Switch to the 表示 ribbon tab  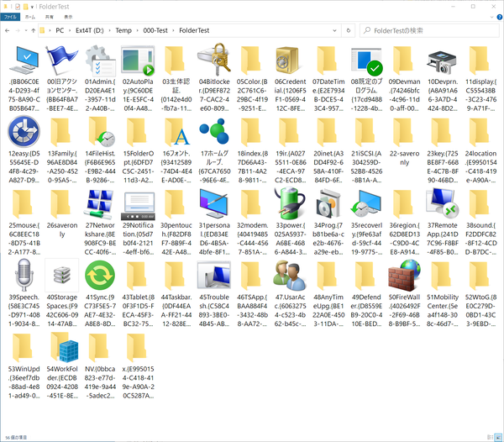(x=68, y=17)
